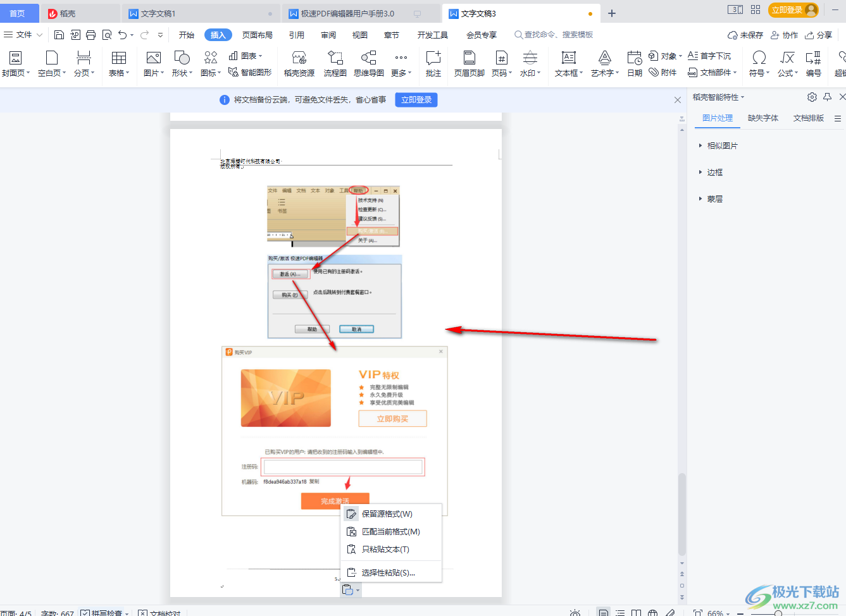This screenshot has height=616, width=846.
Task: Click the Collaborate (协作) icon
Action: (x=785, y=35)
